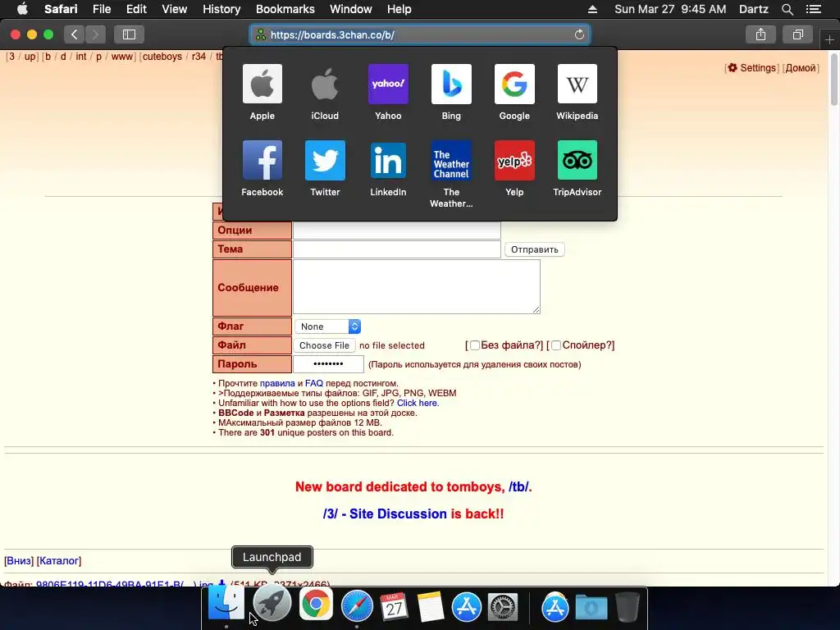Add a new tab with plus button
The width and height of the screenshot is (840, 630).
pyautogui.click(x=829, y=39)
